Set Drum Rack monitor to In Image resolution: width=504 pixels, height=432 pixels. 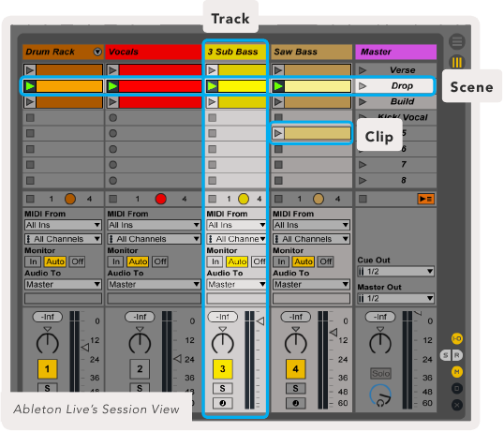33,261
